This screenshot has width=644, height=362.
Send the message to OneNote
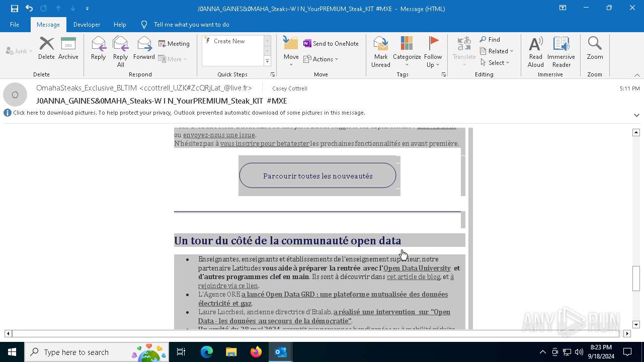(x=331, y=44)
